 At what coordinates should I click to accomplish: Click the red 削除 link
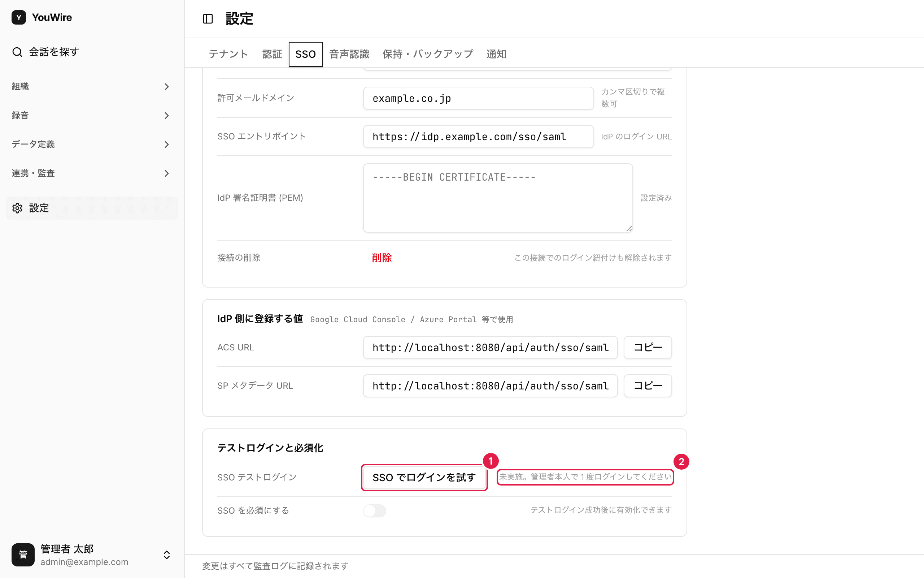click(x=382, y=258)
